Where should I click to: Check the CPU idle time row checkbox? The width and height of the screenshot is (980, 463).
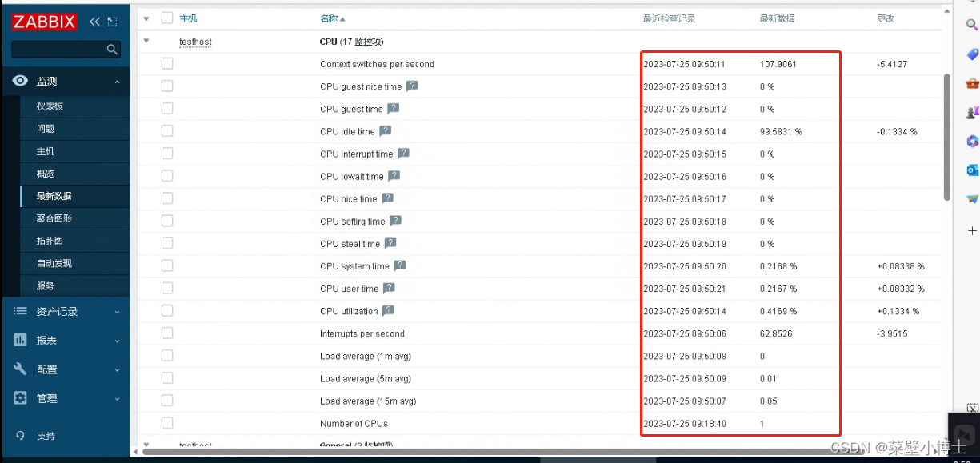click(166, 131)
